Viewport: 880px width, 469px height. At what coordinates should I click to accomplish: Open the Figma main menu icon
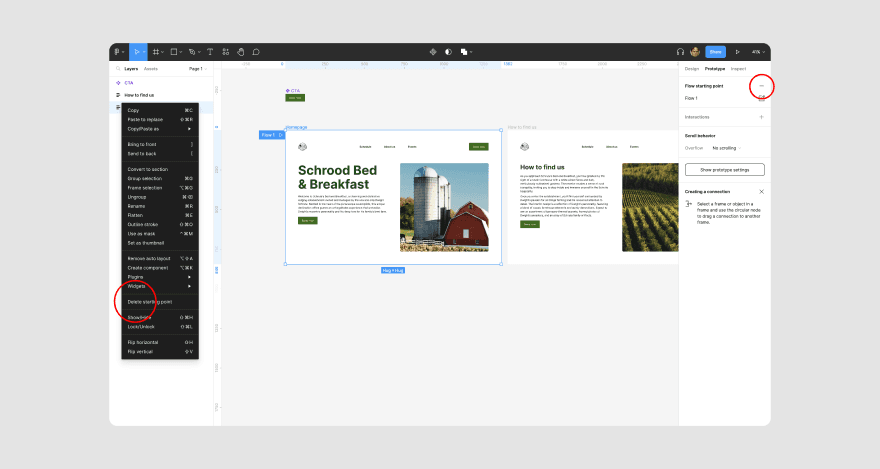tap(117, 52)
